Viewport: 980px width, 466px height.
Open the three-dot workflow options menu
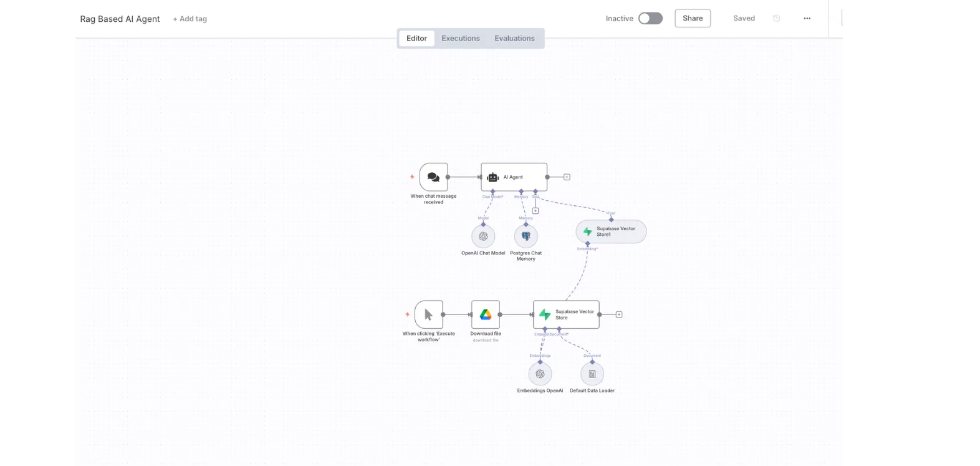point(807,19)
